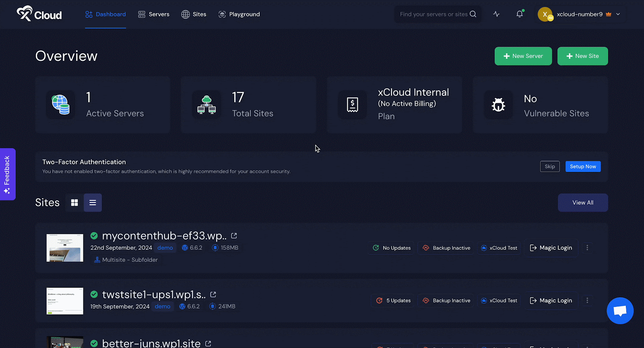Open the Servers menu item
The width and height of the screenshot is (644, 348).
[154, 14]
